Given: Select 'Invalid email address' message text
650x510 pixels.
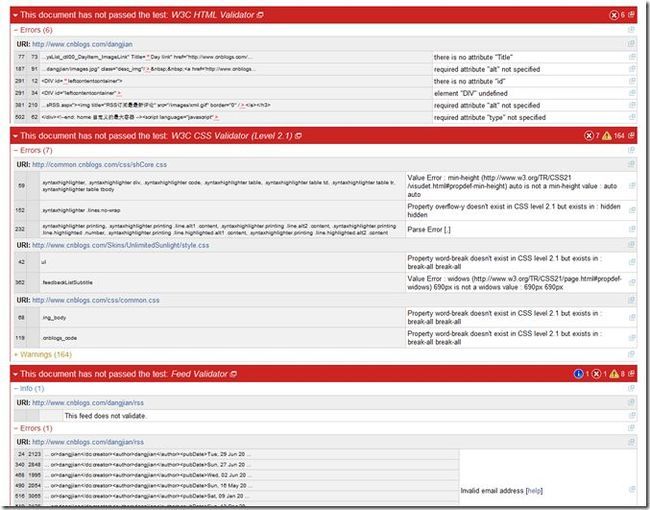Looking at the screenshot, I should click(x=492, y=491).
